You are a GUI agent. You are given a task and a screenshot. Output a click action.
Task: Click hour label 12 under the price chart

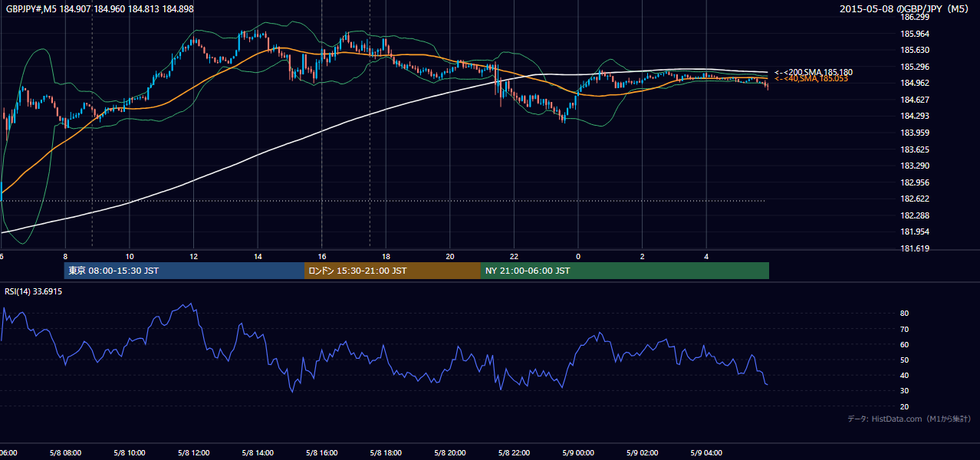click(x=194, y=256)
